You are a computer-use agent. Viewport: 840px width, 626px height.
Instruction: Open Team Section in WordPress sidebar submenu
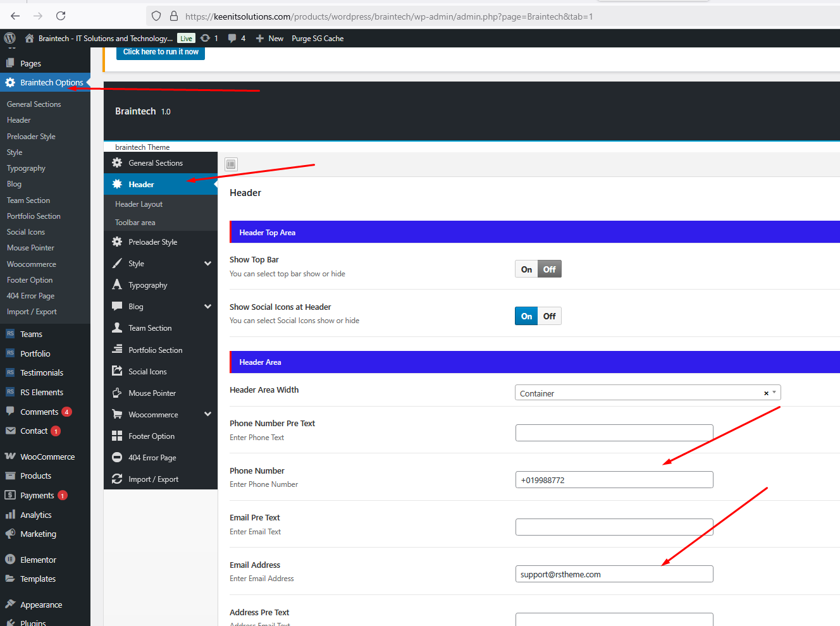point(28,200)
